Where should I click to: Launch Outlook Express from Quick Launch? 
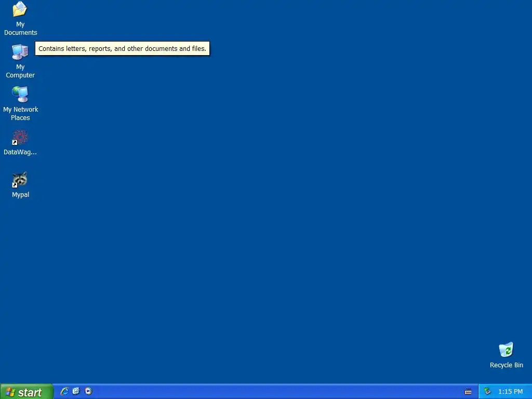[76, 391]
